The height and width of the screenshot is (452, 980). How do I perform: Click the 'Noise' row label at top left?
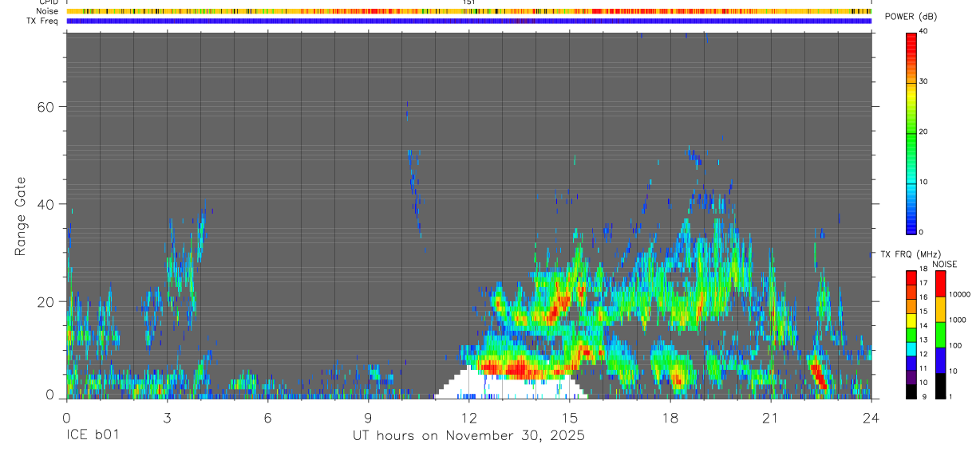point(48,11)
